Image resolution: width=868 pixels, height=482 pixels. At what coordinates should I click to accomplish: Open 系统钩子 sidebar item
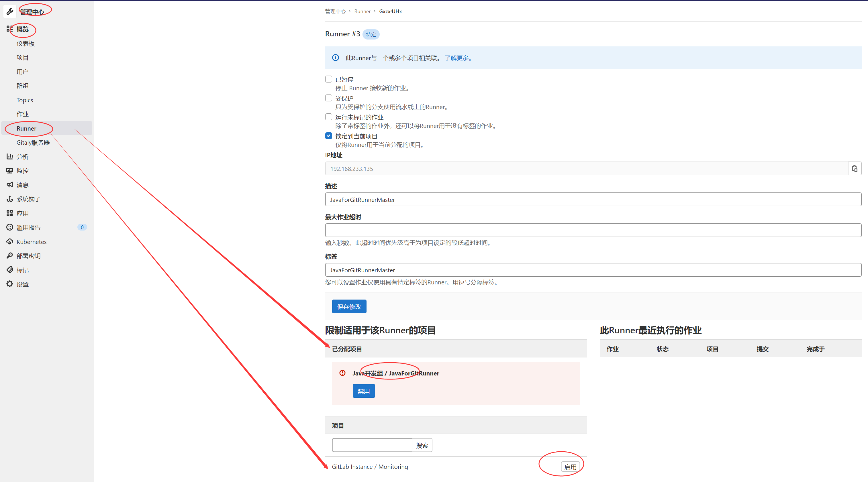[x=29, y=199]
